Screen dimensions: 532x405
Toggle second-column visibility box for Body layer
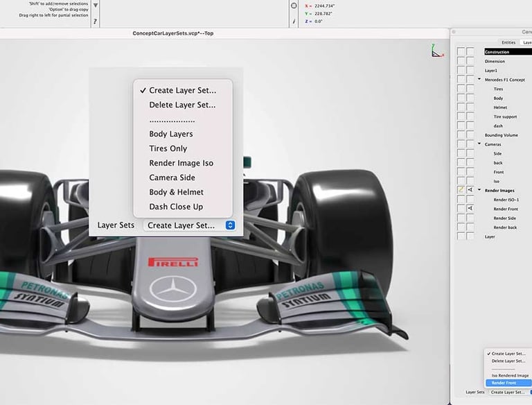tap(470, 98)
